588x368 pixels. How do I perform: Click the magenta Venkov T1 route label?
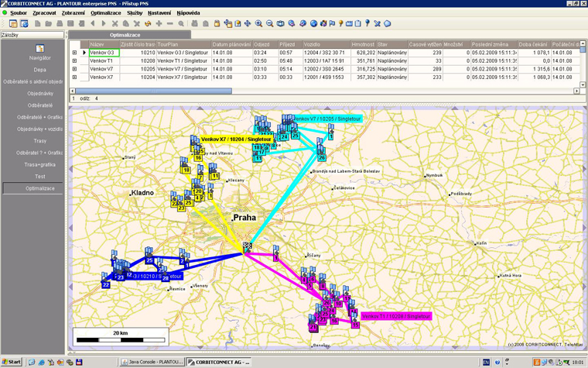(396, 317)
